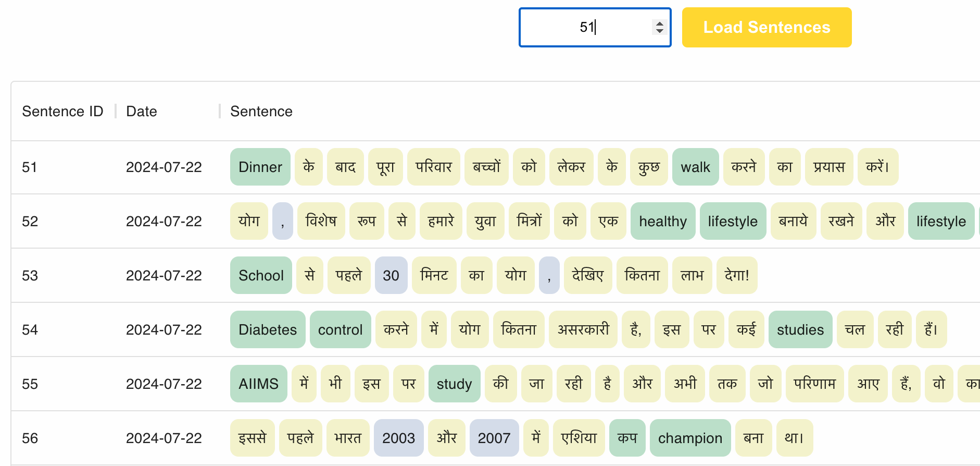The image size is (980, 466).
Task: Click the Sentence ID column header
Action: coord(62,112)
